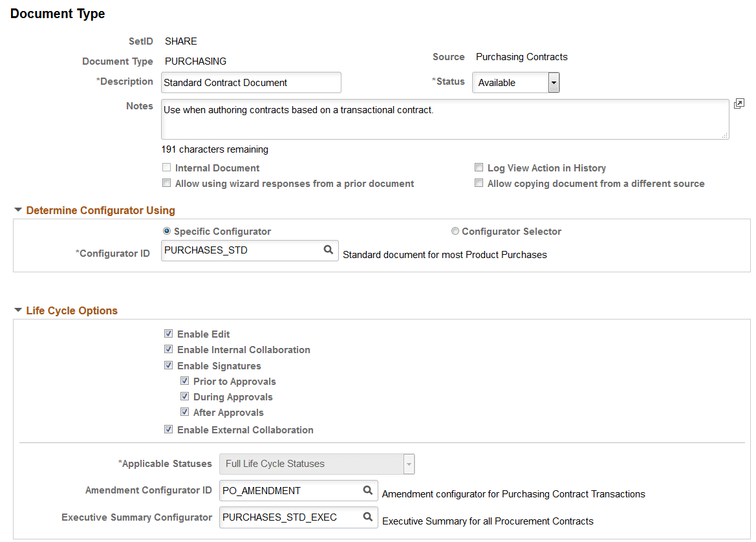Click the Notes field zoom icon
Screen dimensions: 756x542
coord(739,103)
